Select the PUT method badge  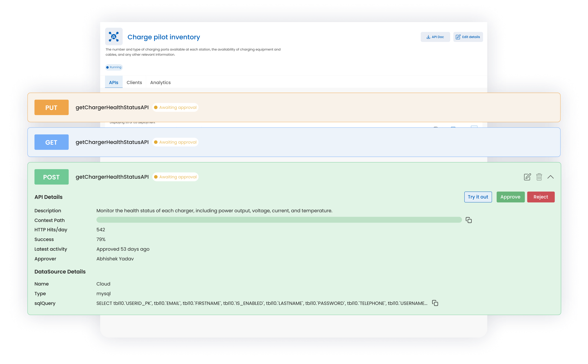(51, 107)
